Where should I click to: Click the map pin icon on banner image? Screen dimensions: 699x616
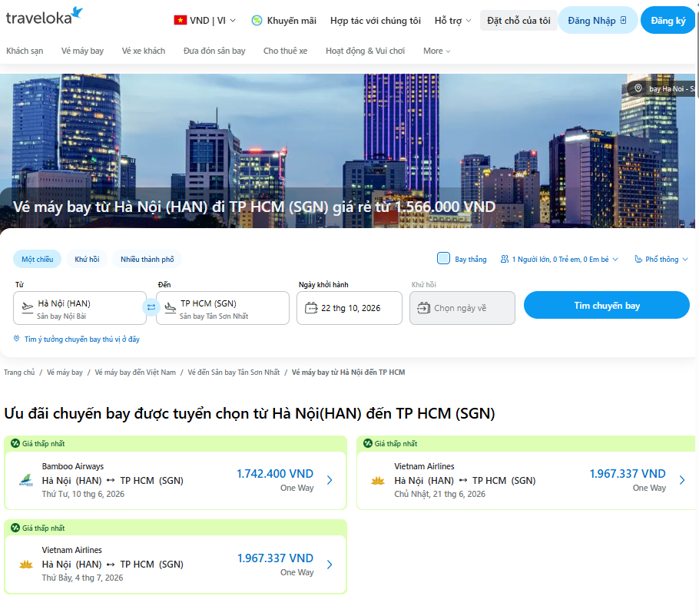tap(638, 88)
